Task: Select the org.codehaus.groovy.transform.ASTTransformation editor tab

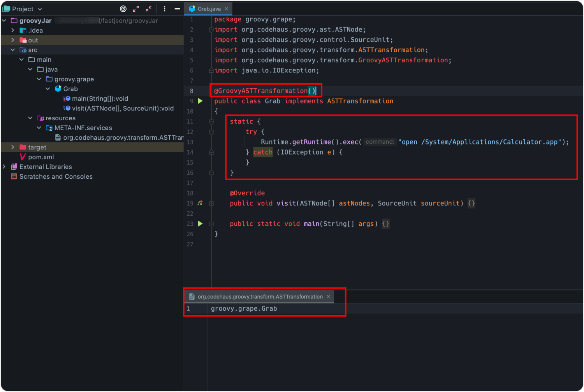Action: click(x=260, y=297)
